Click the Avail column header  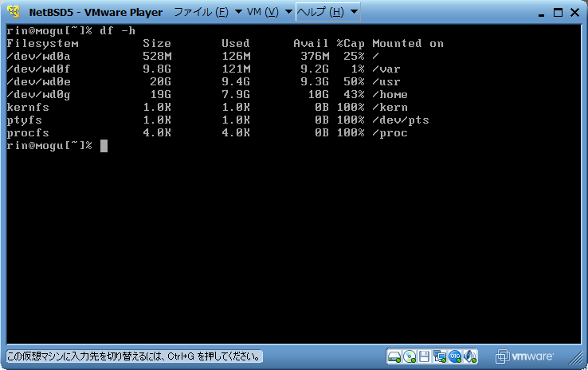click(x=311, y=44)
